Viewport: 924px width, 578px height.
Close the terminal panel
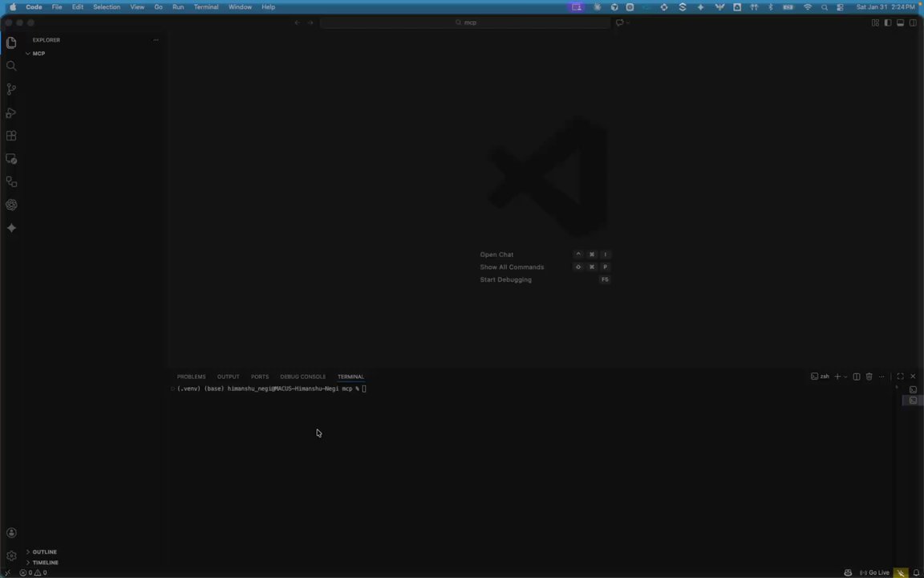[x=913, y=377]
